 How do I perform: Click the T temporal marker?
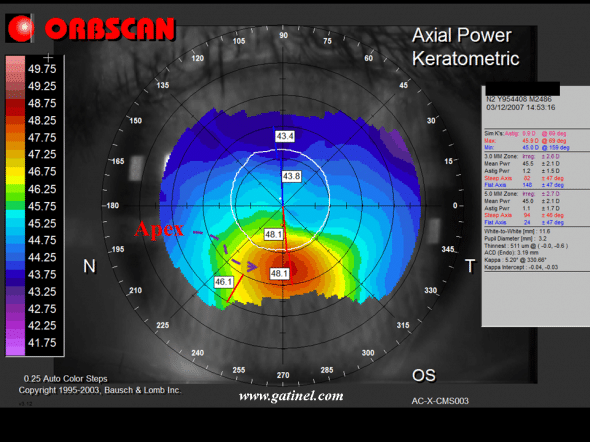click(x=470, y=266)
